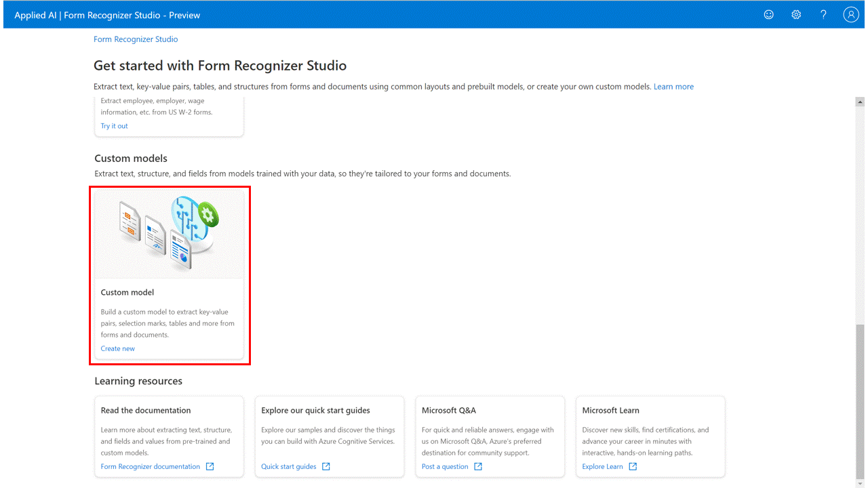Viewport: 868px width, 488px height.
Task: Click the Get started with Form Recognizer Studio heading
Action: point(220,66)
